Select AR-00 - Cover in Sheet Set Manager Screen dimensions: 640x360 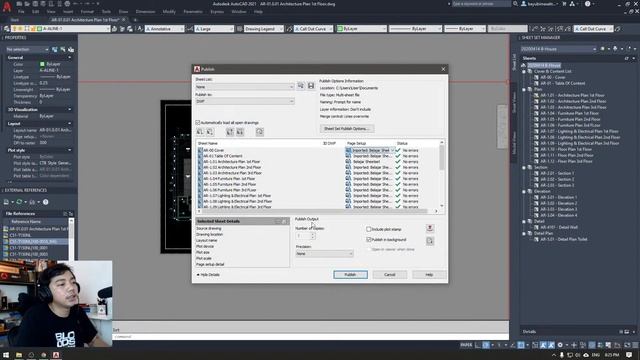coord(553,77)
